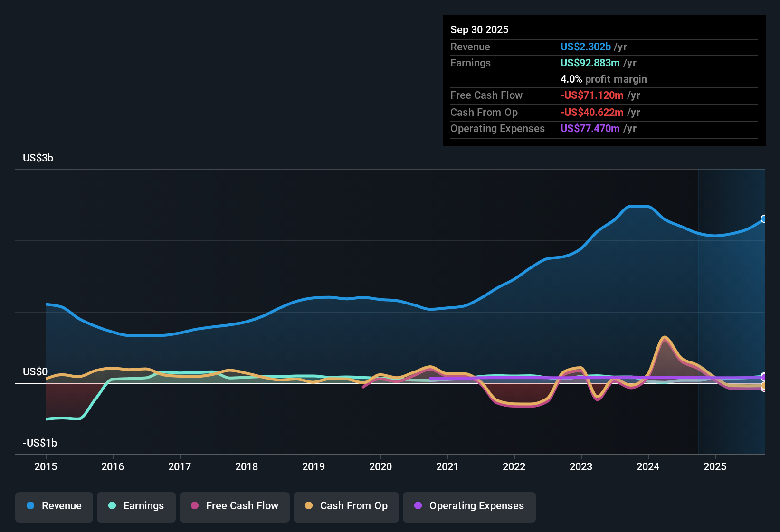Click the orange Cash From Op legend dot
780x532 pixels.
click(x=308, y=506)
